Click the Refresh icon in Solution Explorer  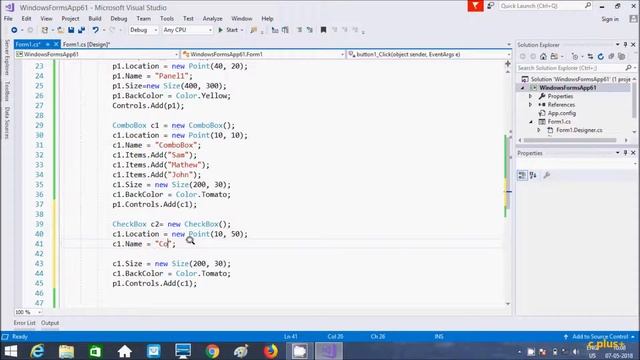[x=600, y=56]
